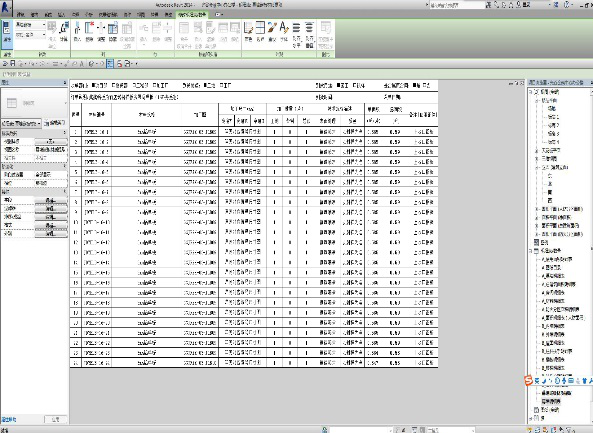Image resolution: width=593 pixels, height=433 pixels.
Task: Select Sheets (all) node in Project Browser
Action: coord(550,410)
